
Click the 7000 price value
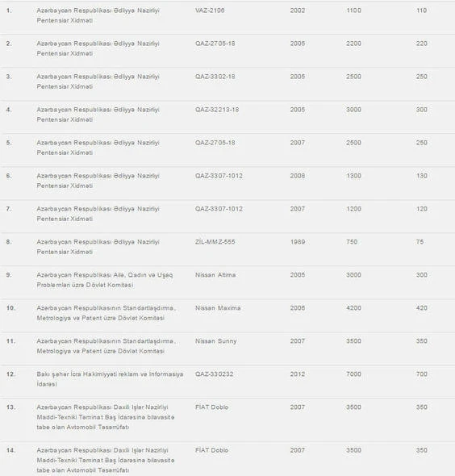click(x=353, y=374)
